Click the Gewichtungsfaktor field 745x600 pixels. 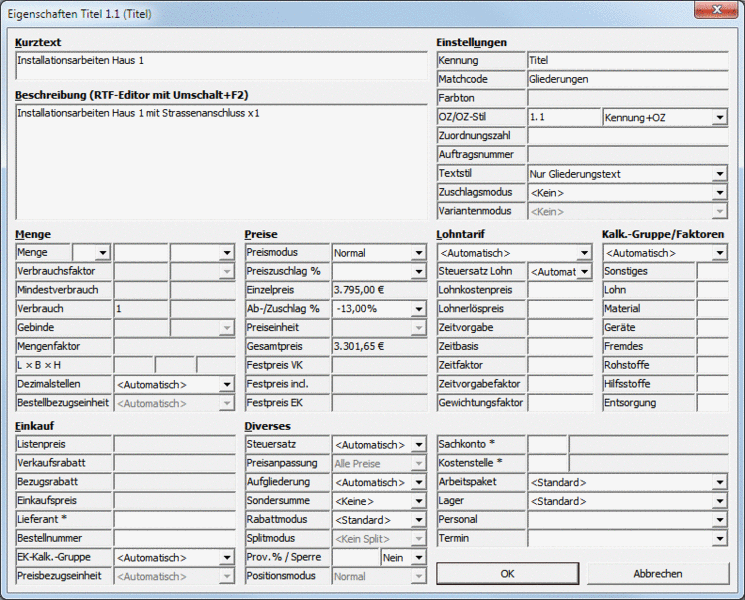[560, 403]
